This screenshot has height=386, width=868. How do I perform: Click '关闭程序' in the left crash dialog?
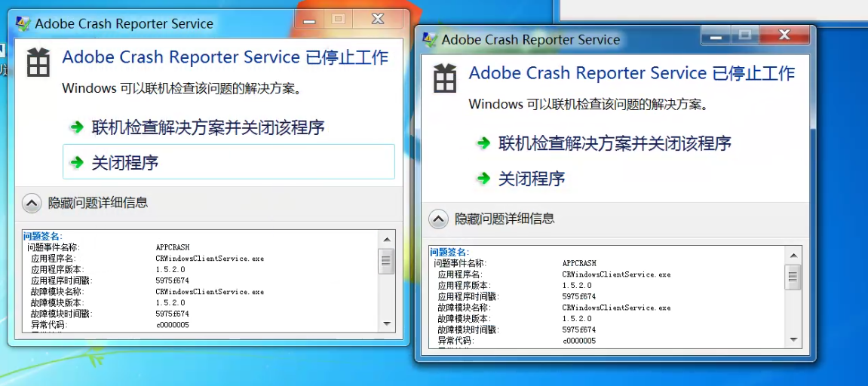pyautogui.click(x=229, y=161)
